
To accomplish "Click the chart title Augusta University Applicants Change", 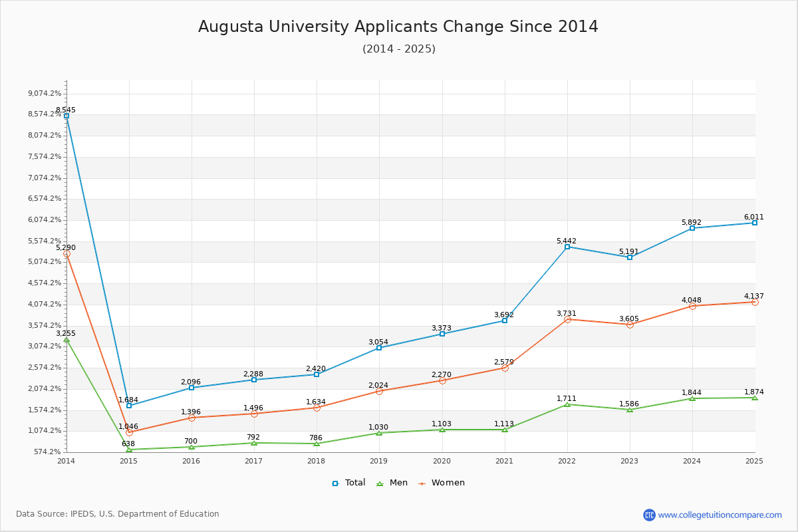I will [x=398, y=27].
